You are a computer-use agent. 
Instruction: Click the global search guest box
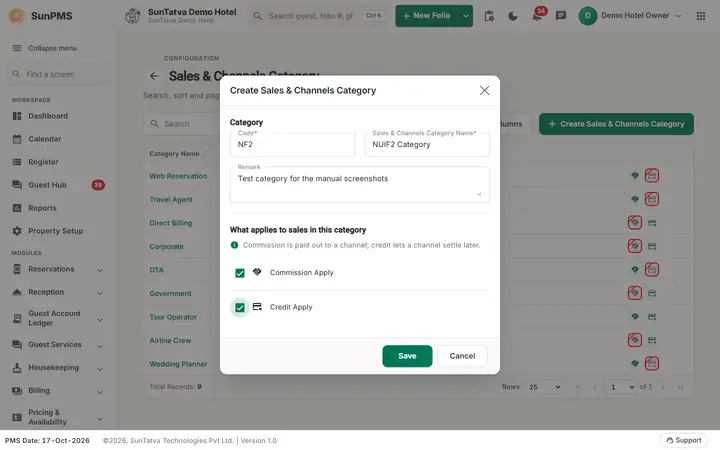tap(319, 16)
